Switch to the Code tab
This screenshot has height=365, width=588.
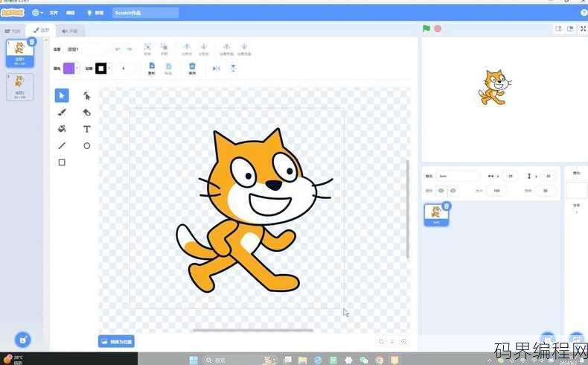click(x=13, y=31)
